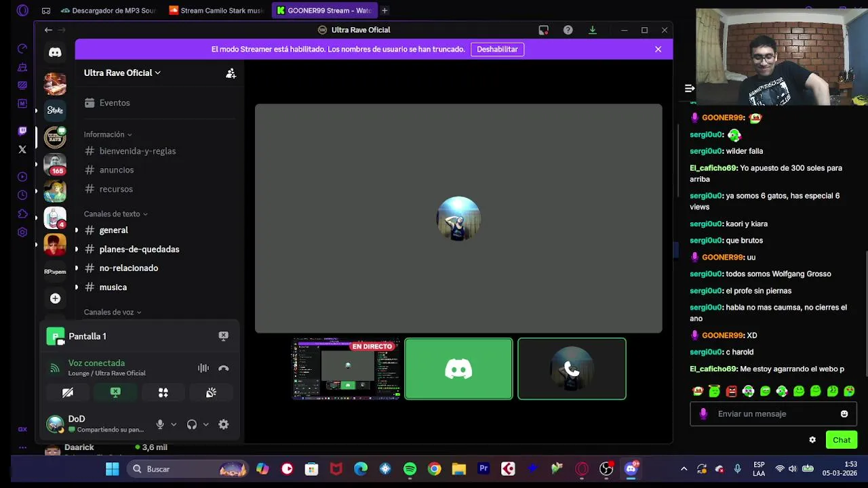This screenshot has height=488, width=868.
Task: Open X icon in Opera sidebar
Action: [x=22, y=149]
